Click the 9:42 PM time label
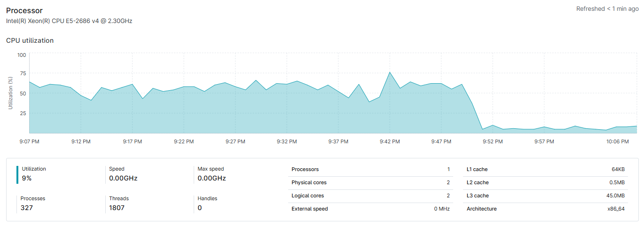The width and height of the screenshot is (644, 227). (x=390, y=141)
